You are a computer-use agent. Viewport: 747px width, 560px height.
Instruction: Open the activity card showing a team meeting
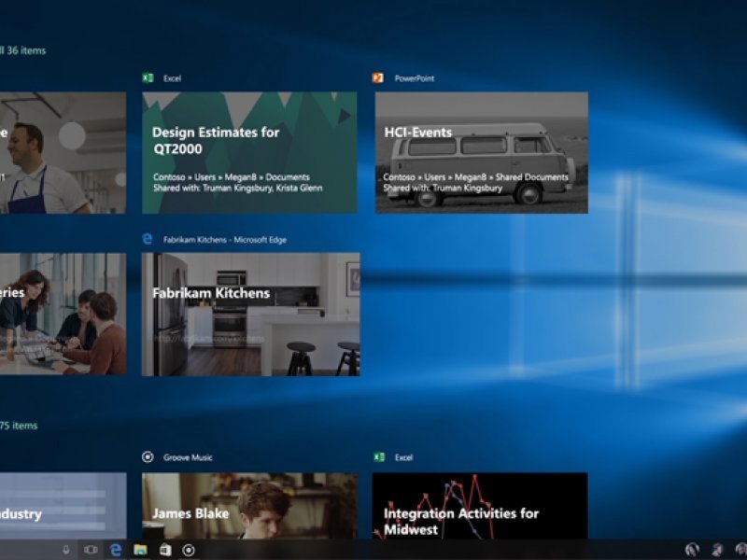tap(63, 314)
